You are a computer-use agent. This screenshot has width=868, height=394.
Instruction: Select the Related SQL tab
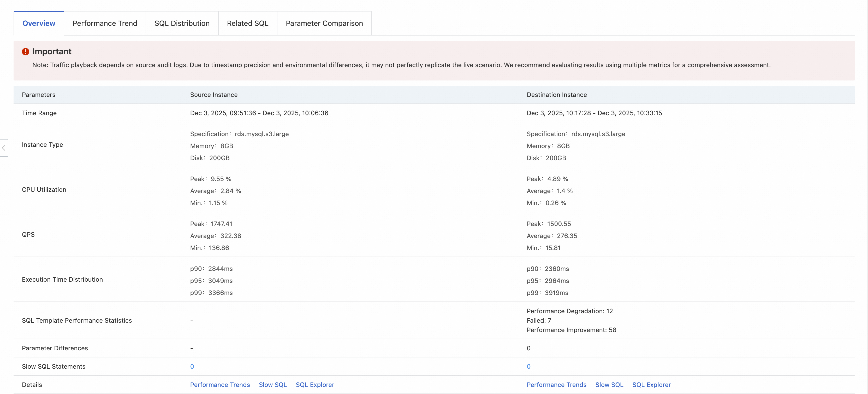(247, 23)
